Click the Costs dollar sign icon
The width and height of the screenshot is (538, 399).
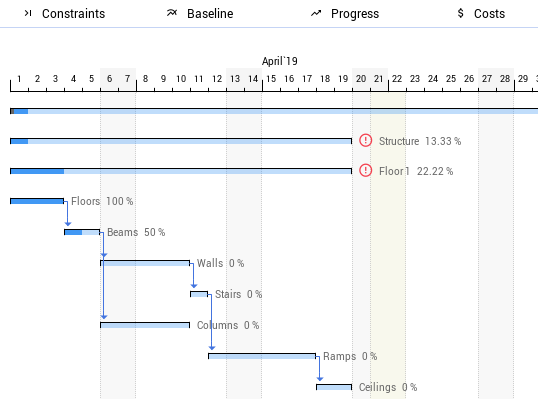[x=460, y=13]
